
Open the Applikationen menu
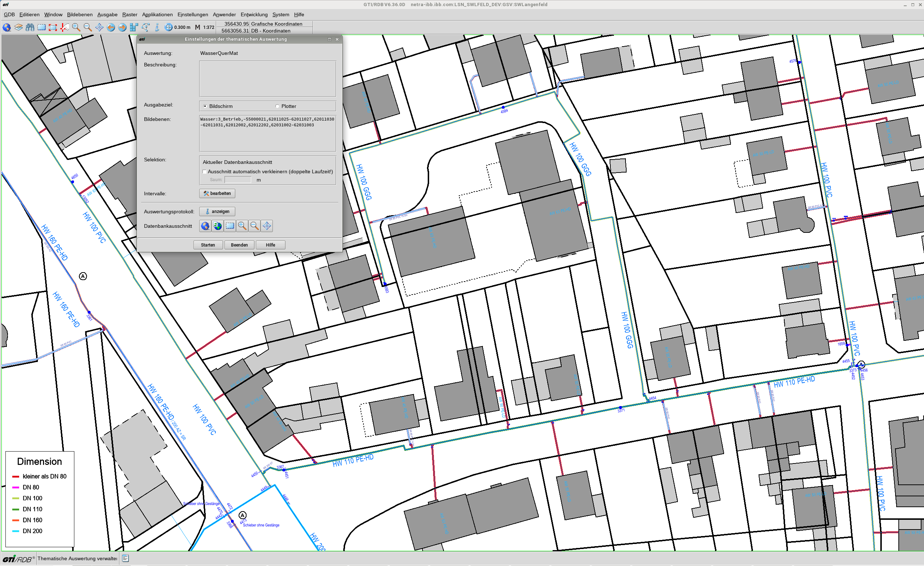pyautogui.click(x=157, y=15)
